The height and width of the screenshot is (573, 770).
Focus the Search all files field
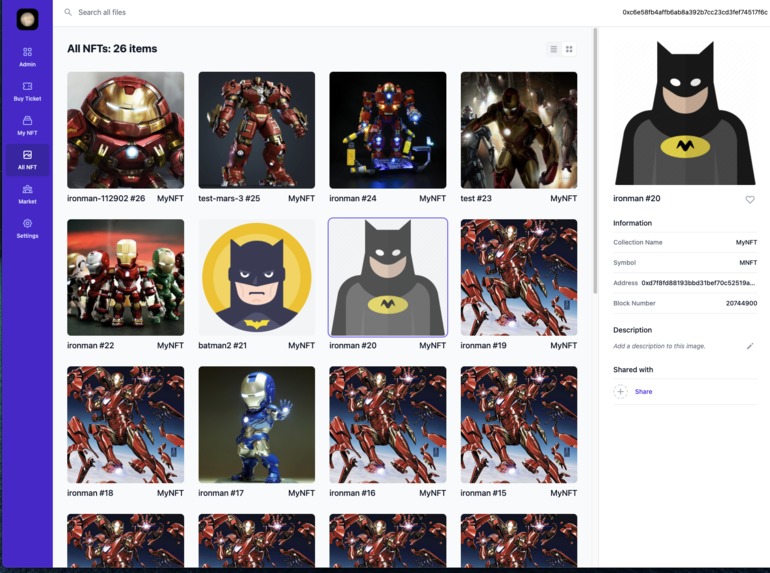pyautogui.click(x=102, y=12)
